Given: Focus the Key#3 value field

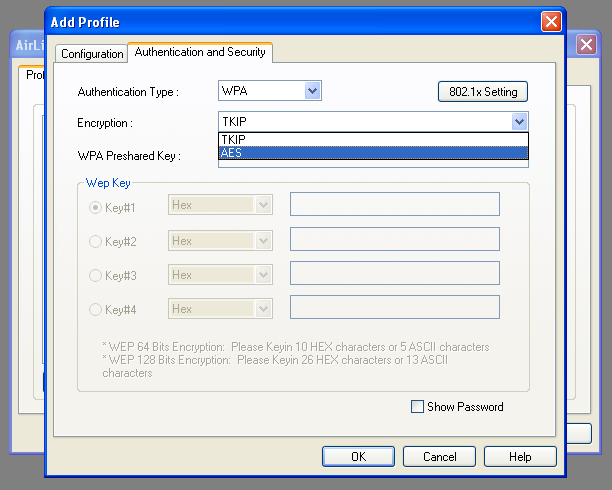Looking at the screenshot, I should coord(395,273).
